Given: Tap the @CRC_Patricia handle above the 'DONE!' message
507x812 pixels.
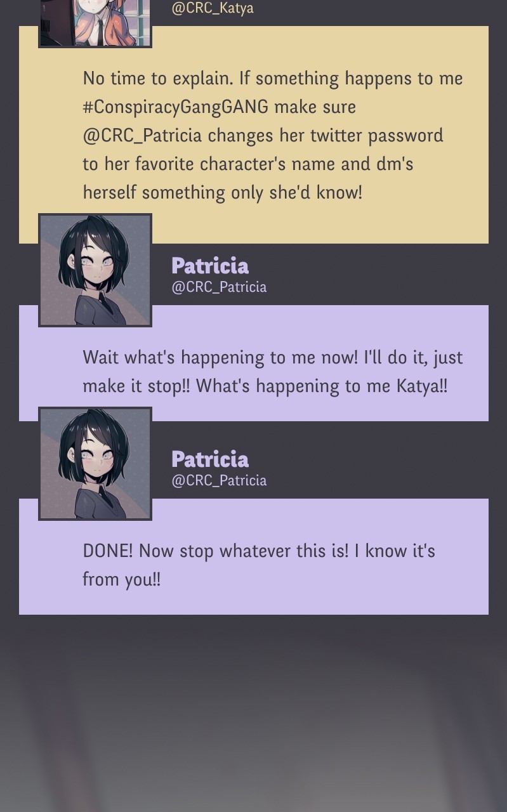Looking at the screenshot, I should click(x=219, y=481).
